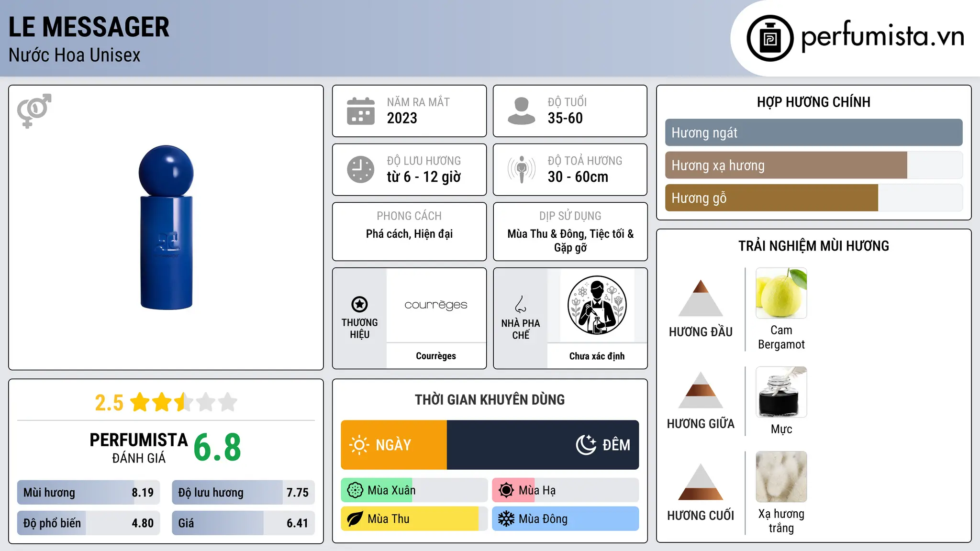Click the Thời gian khuyên dùng heading

[490, 399]
